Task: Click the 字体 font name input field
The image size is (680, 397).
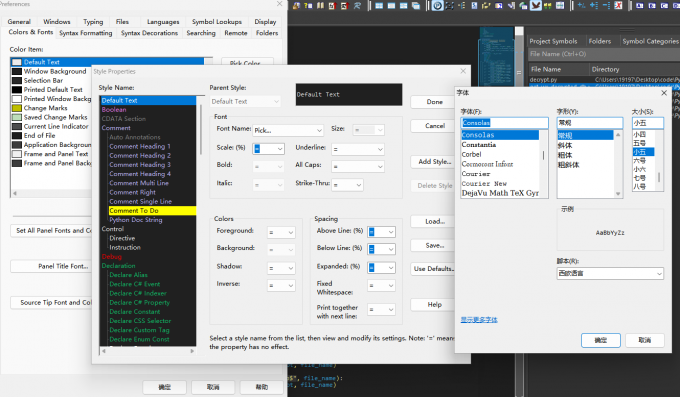Action: point(505,123)
